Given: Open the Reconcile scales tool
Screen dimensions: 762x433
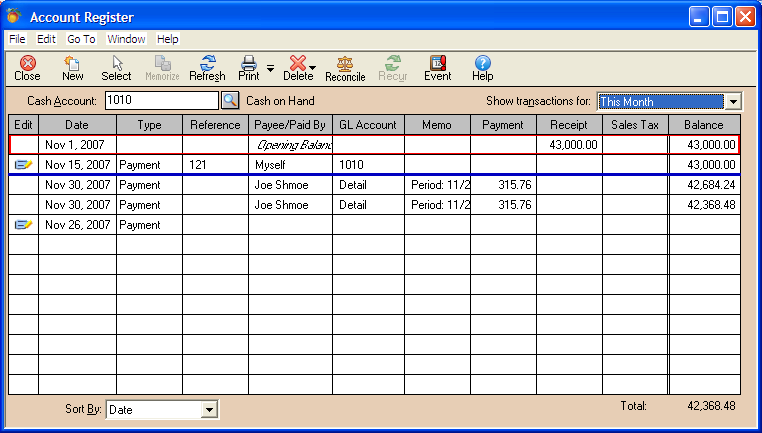Looking at the screenshot, I should (345, 68).
